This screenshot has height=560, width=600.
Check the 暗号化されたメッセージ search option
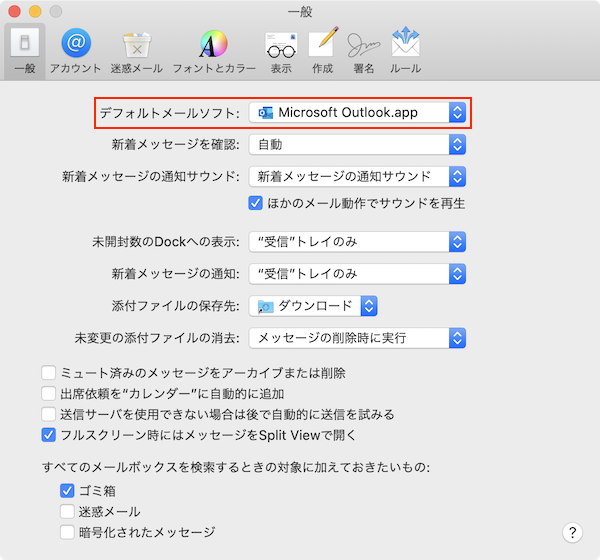(67, 532)
